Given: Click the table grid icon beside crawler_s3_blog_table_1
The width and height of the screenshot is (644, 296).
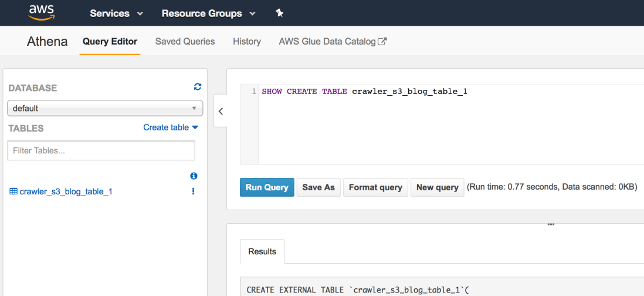Looking at the screenshot, I should [13, 191].
